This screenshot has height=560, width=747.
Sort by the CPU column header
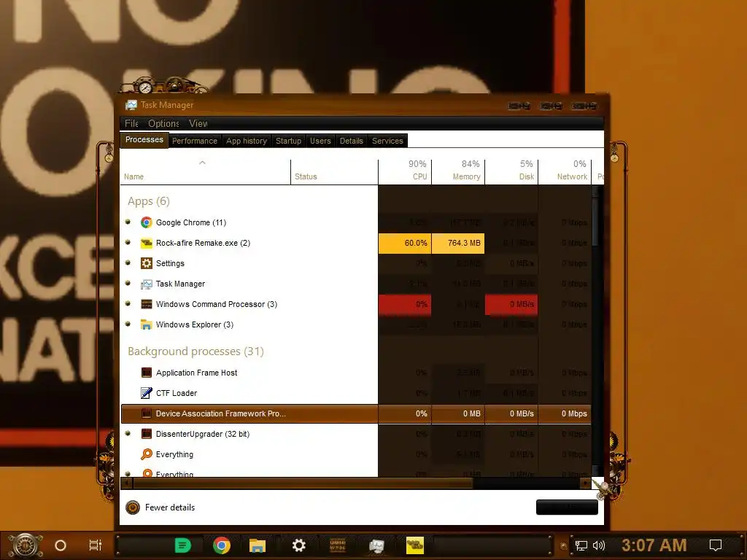tap(404, 172)
